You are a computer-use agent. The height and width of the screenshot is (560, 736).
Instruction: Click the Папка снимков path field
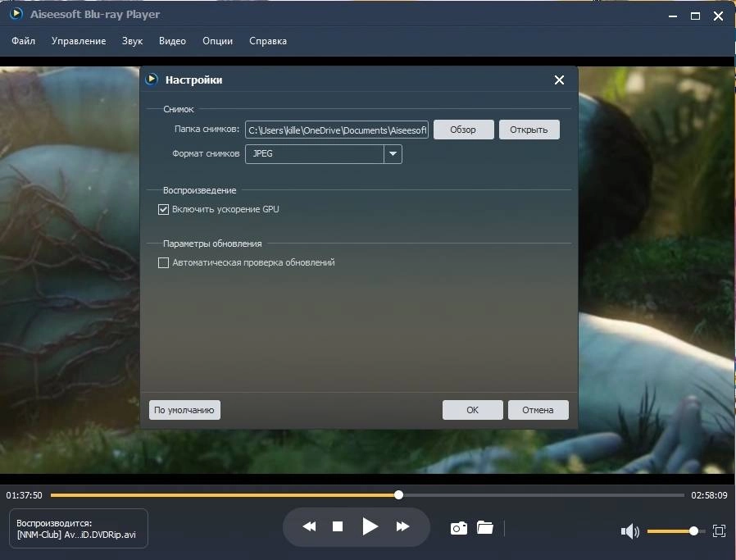pos(337,130)
